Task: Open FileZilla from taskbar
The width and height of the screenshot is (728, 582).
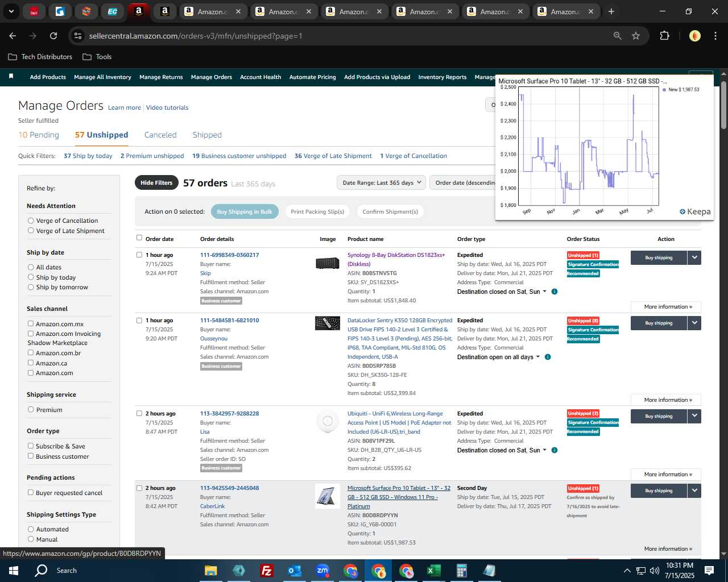Action: click(x=266, y=571)
